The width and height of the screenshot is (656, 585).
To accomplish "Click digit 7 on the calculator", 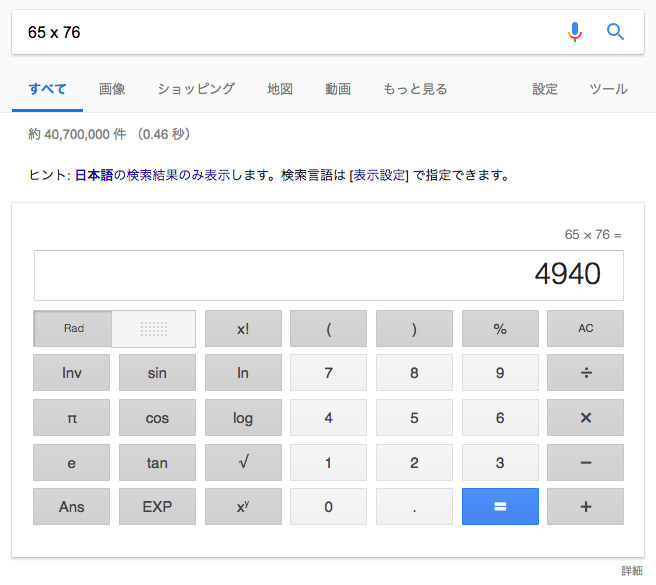I will tap(328, 372).
